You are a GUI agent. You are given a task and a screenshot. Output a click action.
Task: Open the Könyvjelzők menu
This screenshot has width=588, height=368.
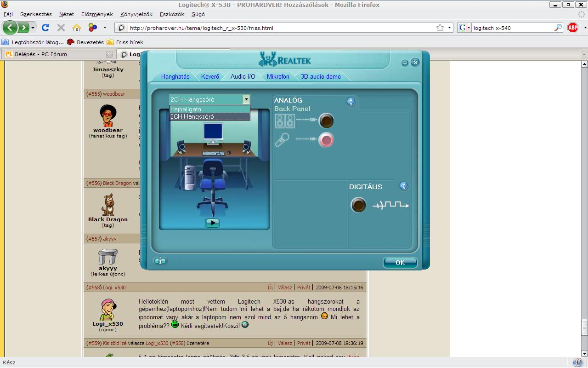tap(136, 14)
